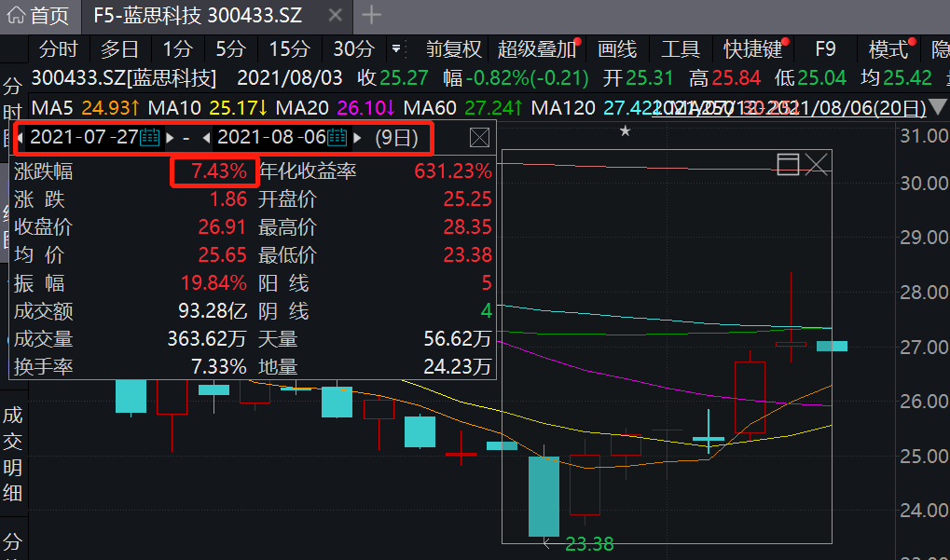Step the end date 2021-08-06 forward
Screen dimensions: 950x560
[357, 138]
